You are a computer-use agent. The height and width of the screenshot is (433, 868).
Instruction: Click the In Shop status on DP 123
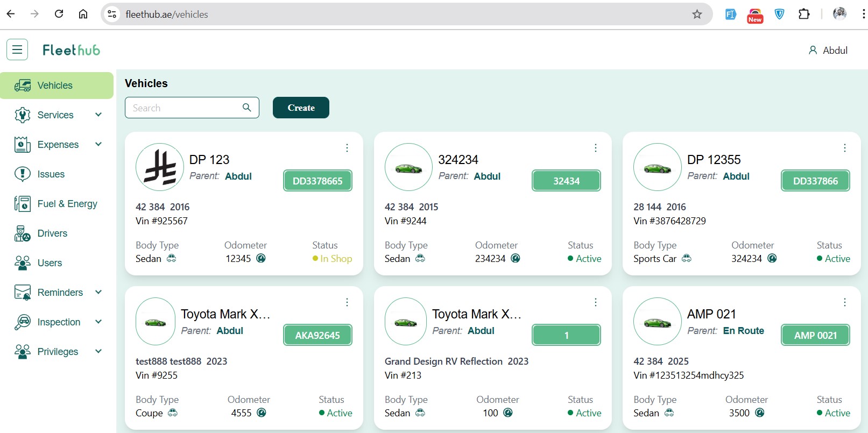[333, 259]
